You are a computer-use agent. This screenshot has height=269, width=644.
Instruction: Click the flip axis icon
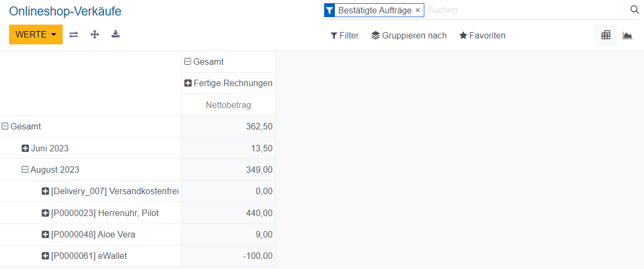74,35
